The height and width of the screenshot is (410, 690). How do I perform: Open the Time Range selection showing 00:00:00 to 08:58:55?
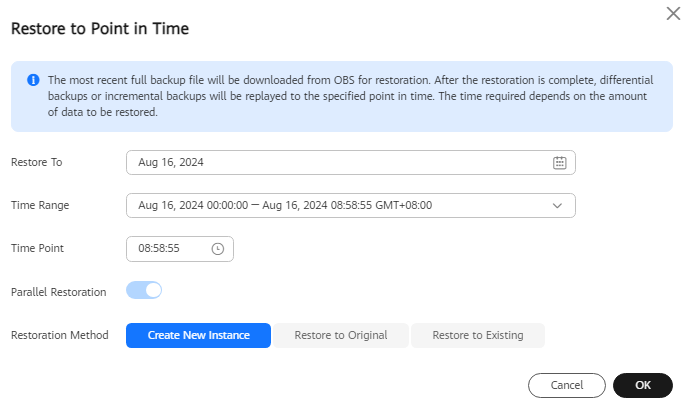pyautogui.click(x=351, y=205)
